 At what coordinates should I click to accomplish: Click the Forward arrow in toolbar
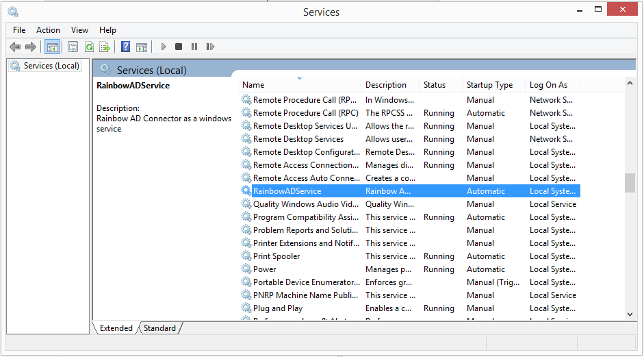(x=30, y=47)
